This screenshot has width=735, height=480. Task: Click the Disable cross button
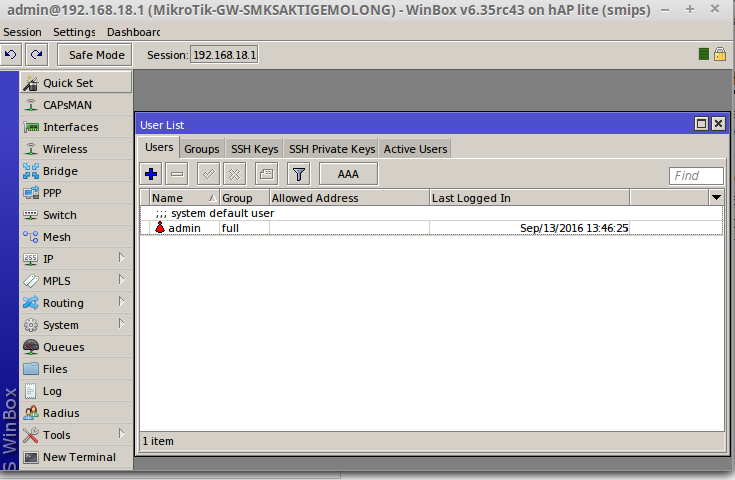click(234, 174)
